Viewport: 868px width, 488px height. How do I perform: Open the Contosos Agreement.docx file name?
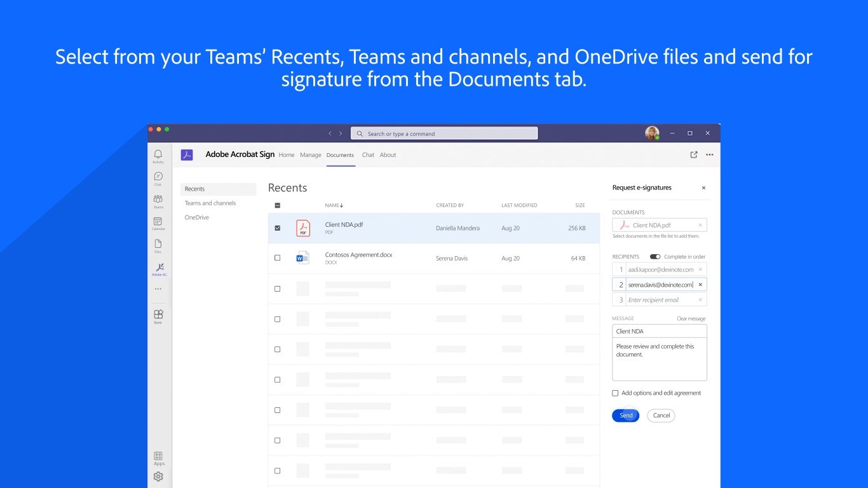coord(358,255)
